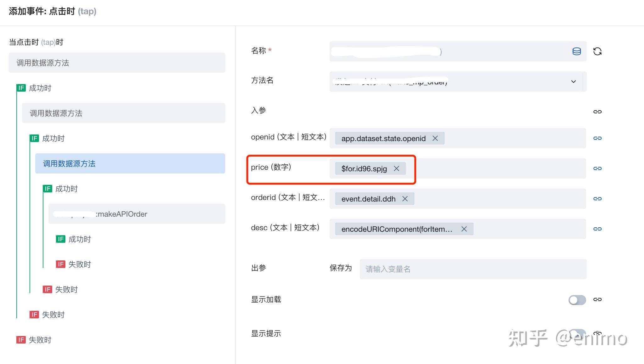
Task: Toggle the 显示加载 switch
Action: pos(577,300)
